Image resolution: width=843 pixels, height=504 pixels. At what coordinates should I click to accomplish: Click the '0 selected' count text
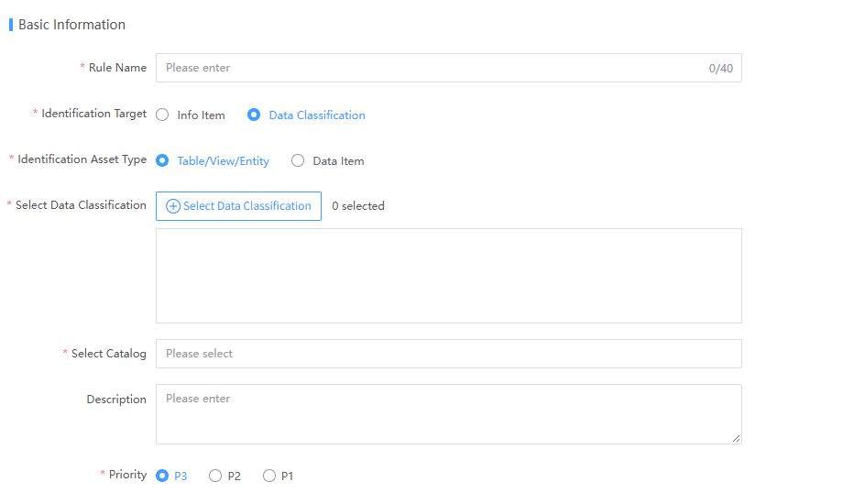358,206
